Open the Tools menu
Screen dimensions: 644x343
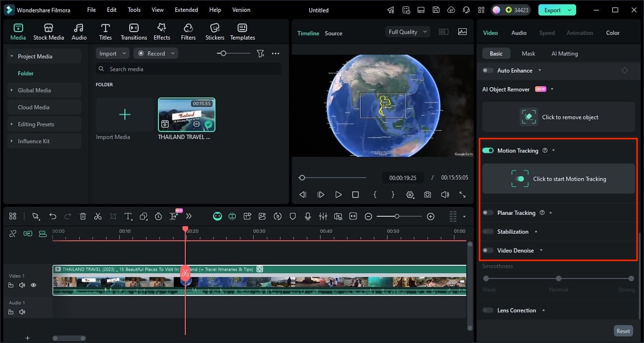133,9
